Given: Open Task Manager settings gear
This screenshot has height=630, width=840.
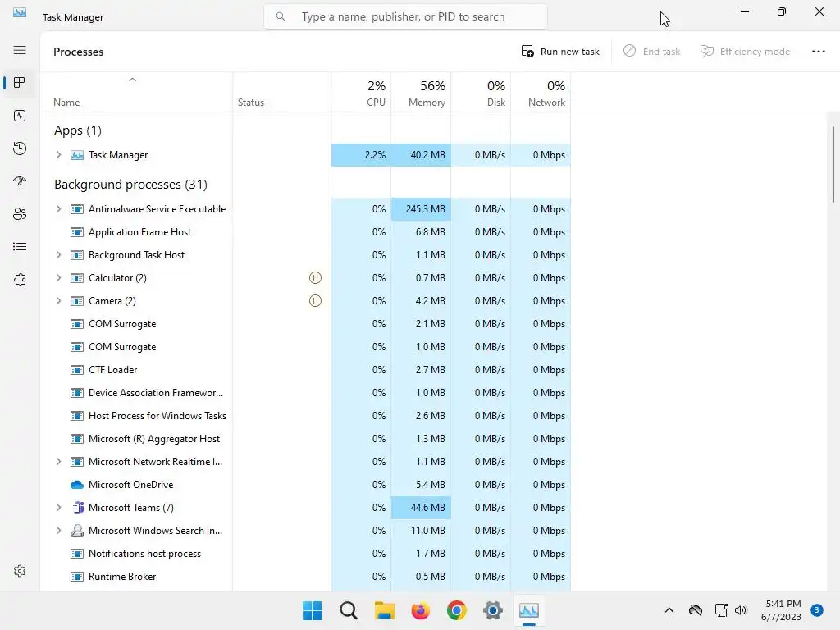Looking at the screenshot, I should 20,571.
